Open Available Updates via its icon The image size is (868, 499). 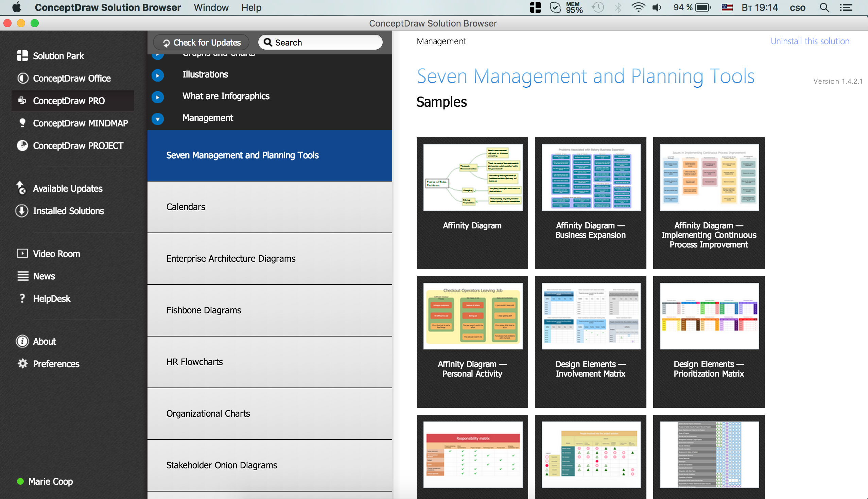point(21,188)
